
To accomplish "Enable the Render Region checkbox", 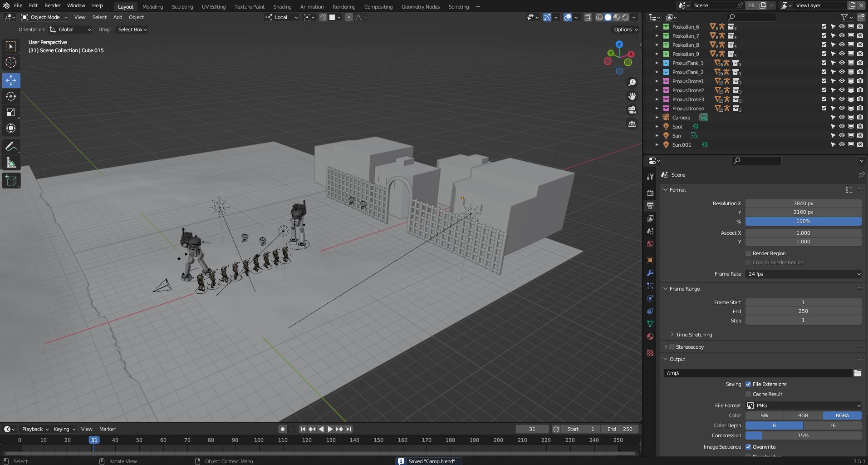I will pos(748,253).
